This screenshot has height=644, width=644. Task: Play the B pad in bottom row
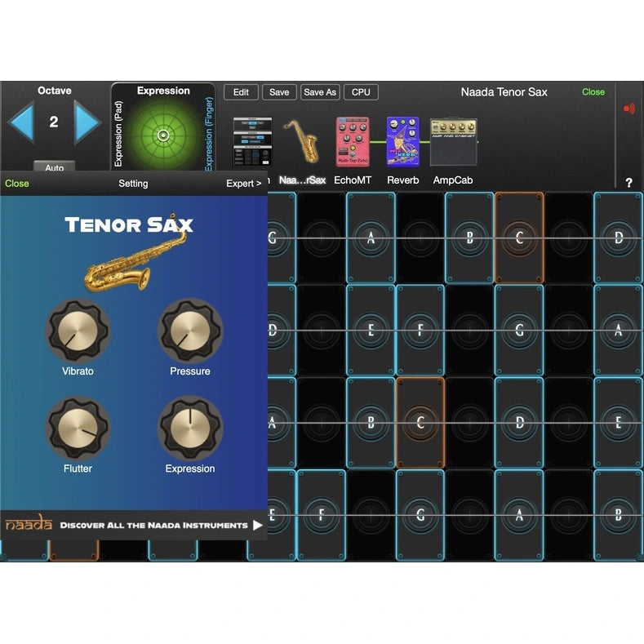[x=618, y=515]
